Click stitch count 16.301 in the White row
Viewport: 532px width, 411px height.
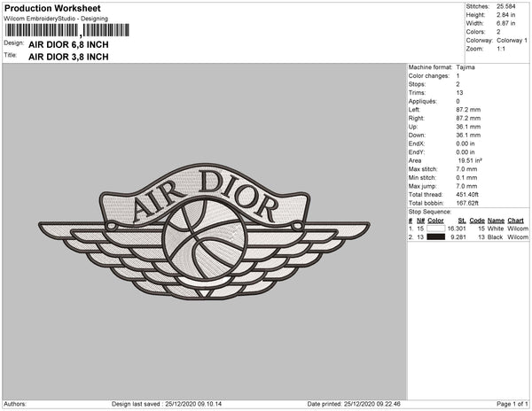(x=457, y=229)
